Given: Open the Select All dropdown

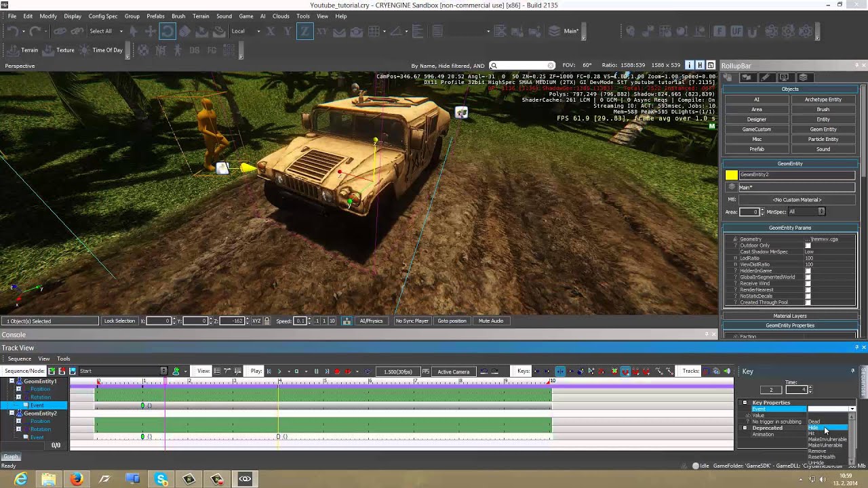Looking at the screenshot, I should (106, 31).
